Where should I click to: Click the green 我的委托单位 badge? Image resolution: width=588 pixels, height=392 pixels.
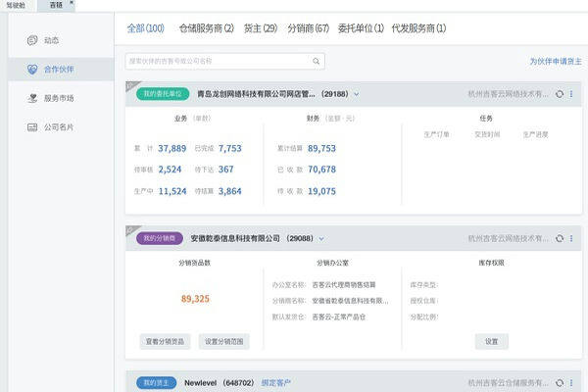tap(163, 94)
